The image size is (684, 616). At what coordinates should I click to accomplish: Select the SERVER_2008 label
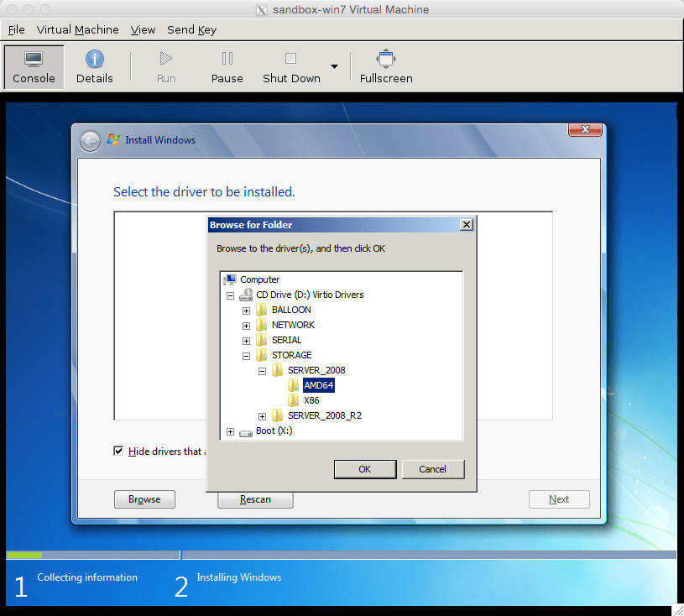click(316, 370)
